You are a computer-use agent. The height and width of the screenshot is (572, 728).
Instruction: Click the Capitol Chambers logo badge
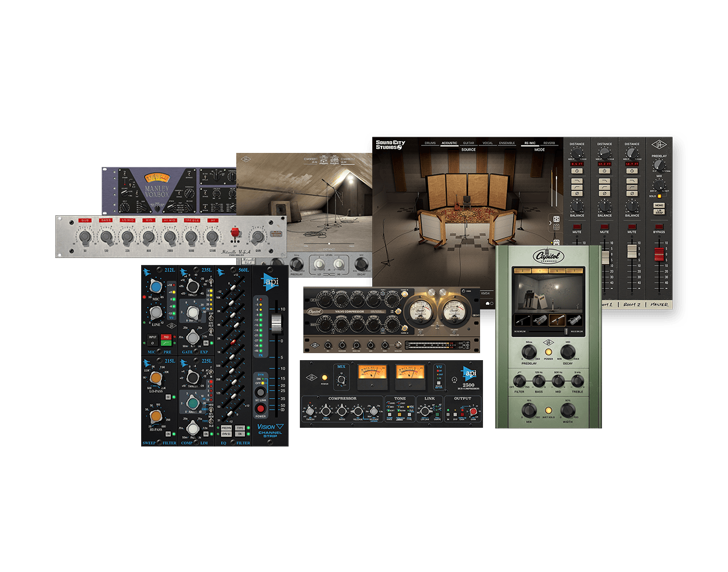coord(548,256)
